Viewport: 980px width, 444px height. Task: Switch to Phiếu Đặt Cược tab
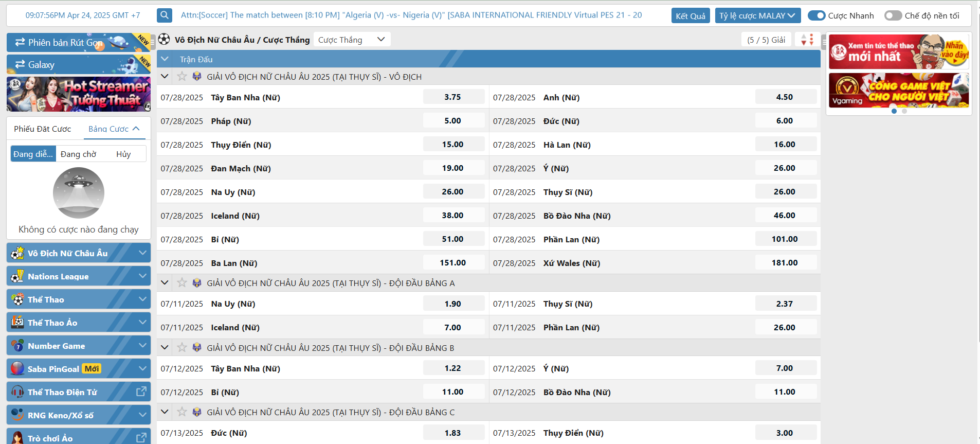(x=43, y=129)
